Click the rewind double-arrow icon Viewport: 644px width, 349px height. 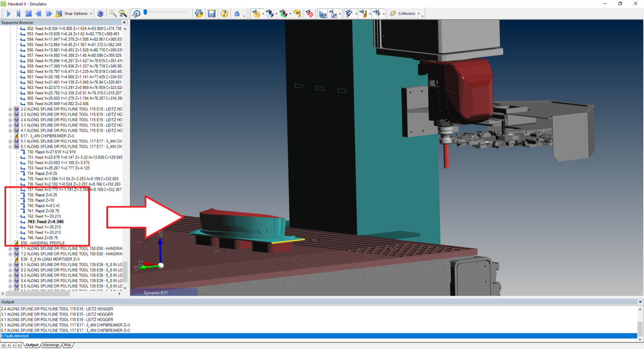pyautogui.click(x=38, y=14)
